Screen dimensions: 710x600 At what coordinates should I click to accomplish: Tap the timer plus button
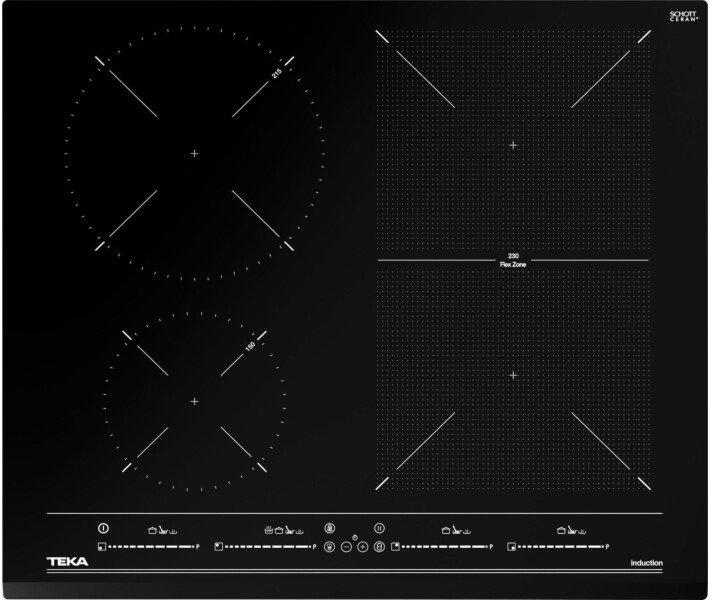(363, 547)
